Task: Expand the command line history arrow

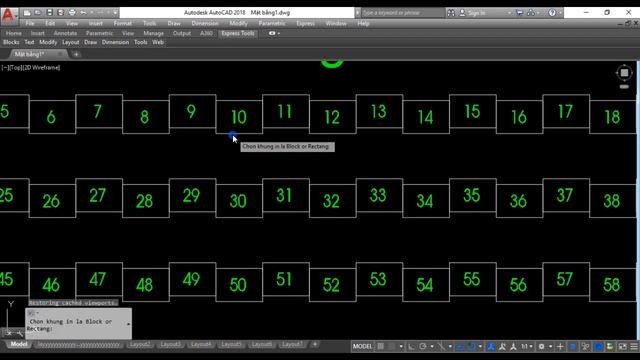Action: coord(129,324)
